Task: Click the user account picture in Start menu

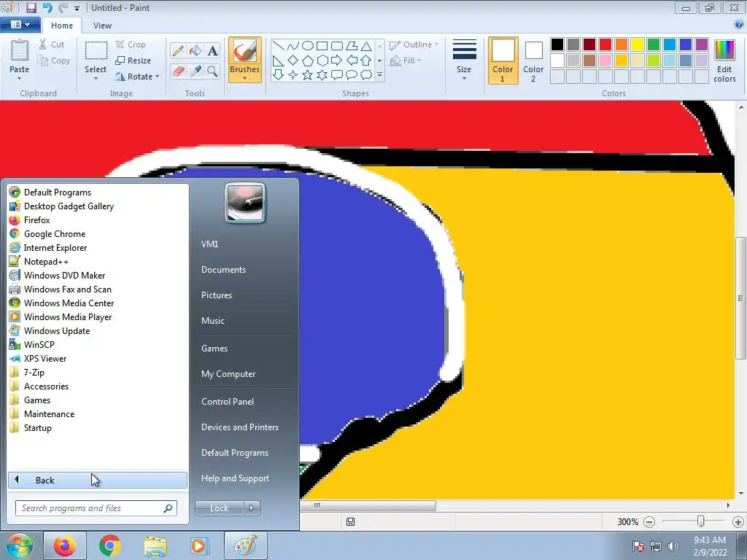Action: pos(245,203)
